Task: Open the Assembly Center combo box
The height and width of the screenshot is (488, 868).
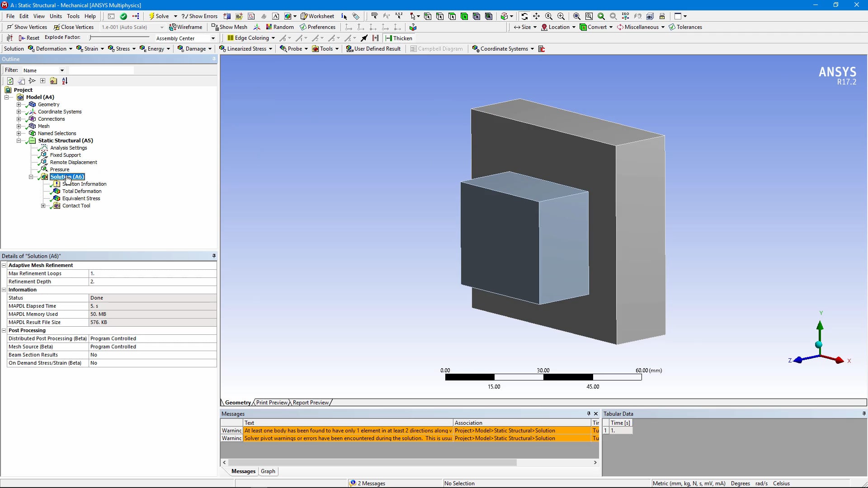Action: pos(185,38)
